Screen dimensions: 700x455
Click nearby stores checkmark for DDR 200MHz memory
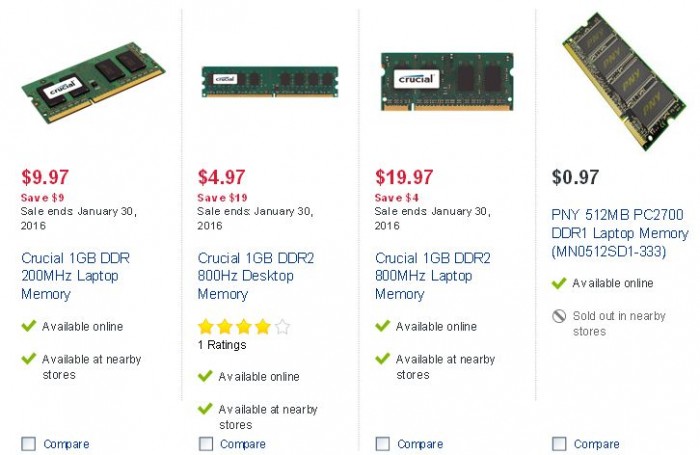point(29,359)
